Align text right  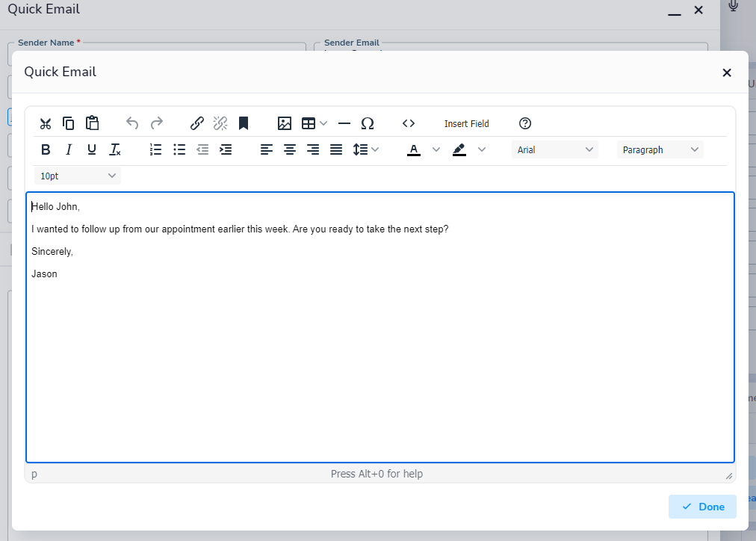[313, 150]
